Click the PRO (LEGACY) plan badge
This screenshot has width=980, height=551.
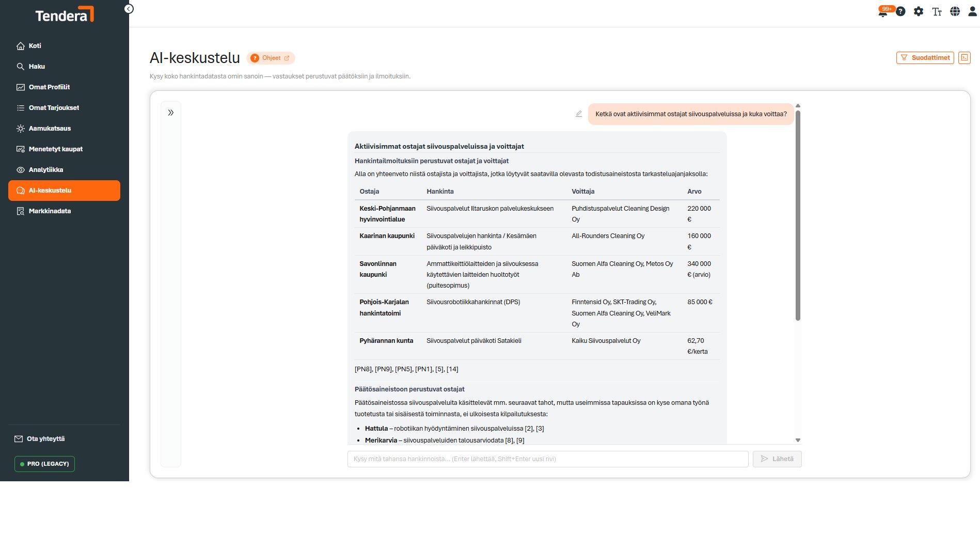[x=44, y=464]
